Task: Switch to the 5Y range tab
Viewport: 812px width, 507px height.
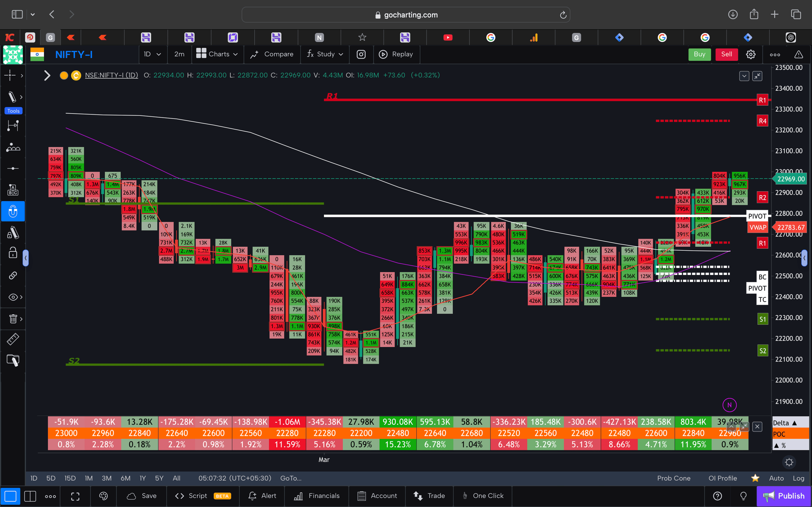Action: click(159, 478)
